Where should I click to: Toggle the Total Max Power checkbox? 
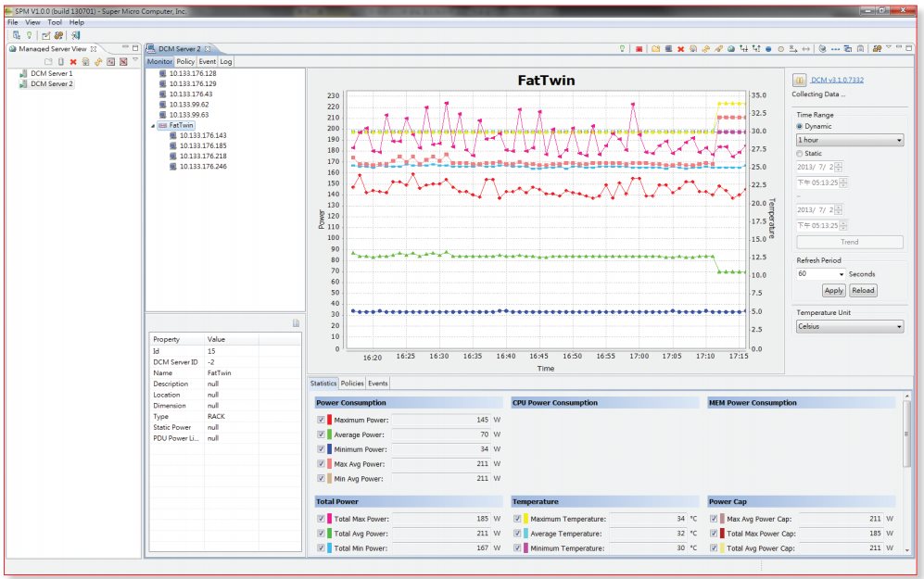(x=321, y=519)
